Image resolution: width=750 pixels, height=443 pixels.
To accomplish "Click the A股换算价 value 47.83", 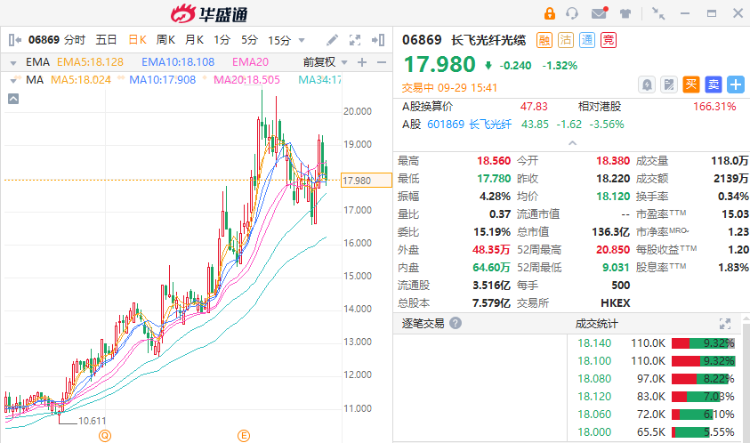I will pos(534,107).
